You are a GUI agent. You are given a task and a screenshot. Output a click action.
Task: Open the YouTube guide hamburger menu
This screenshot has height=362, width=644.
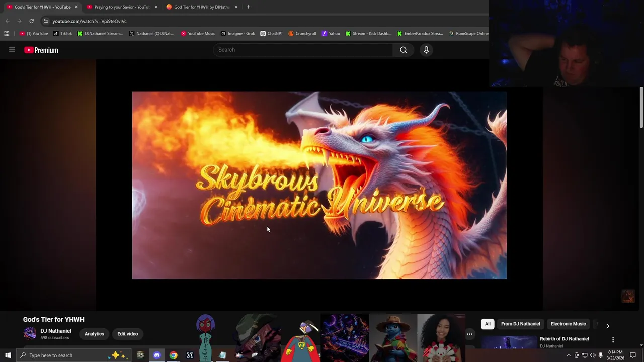tap(12, 50)
